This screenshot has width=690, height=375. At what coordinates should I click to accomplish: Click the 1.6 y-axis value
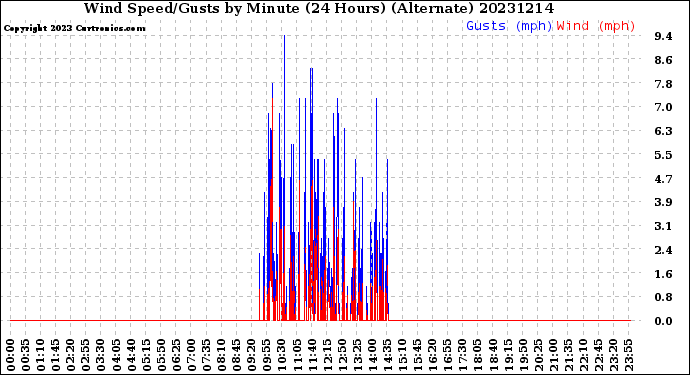[663, 274]
